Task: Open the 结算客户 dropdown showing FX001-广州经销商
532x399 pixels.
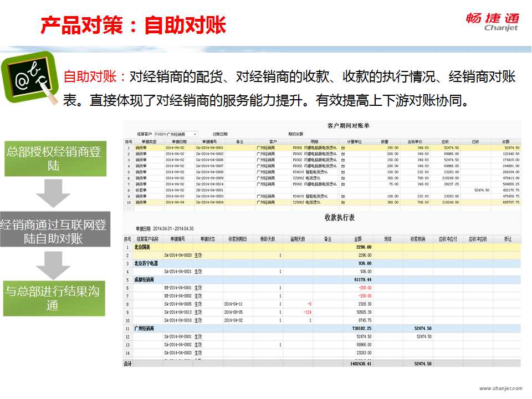Action: pos(176,134)
